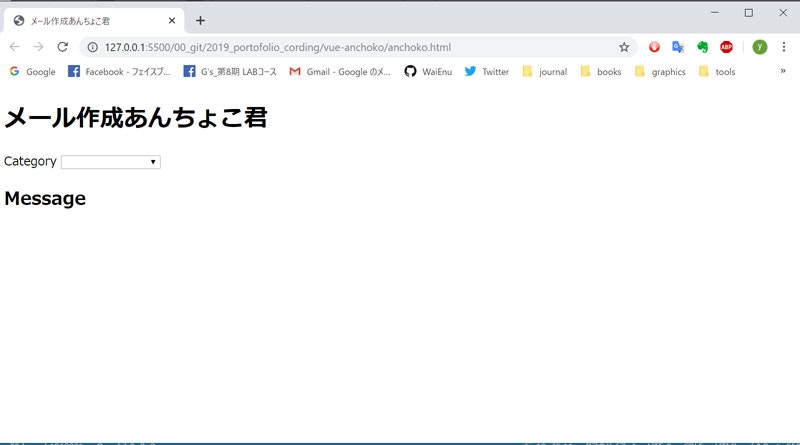Open the graphics bookmarks folder
The width and height of the screenshot is (800, 445).
coord(660,72)
